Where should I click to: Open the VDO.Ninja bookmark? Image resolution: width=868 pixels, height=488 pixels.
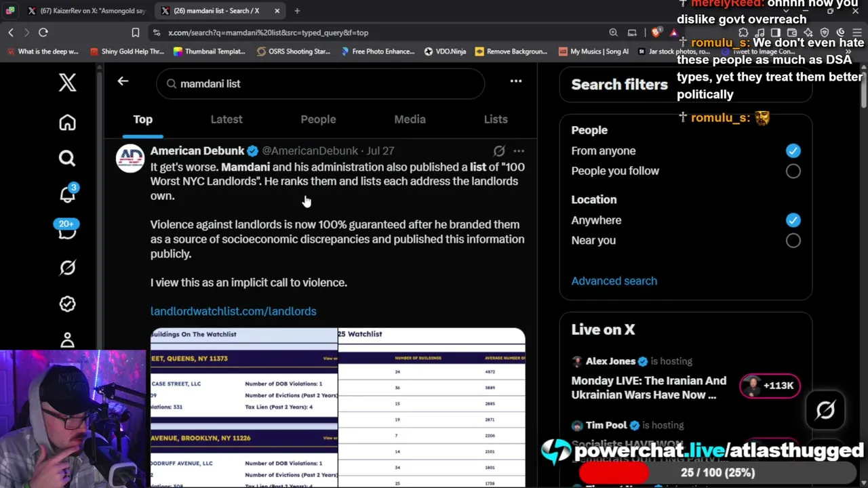pyautogui.click(x=445, y=52)
